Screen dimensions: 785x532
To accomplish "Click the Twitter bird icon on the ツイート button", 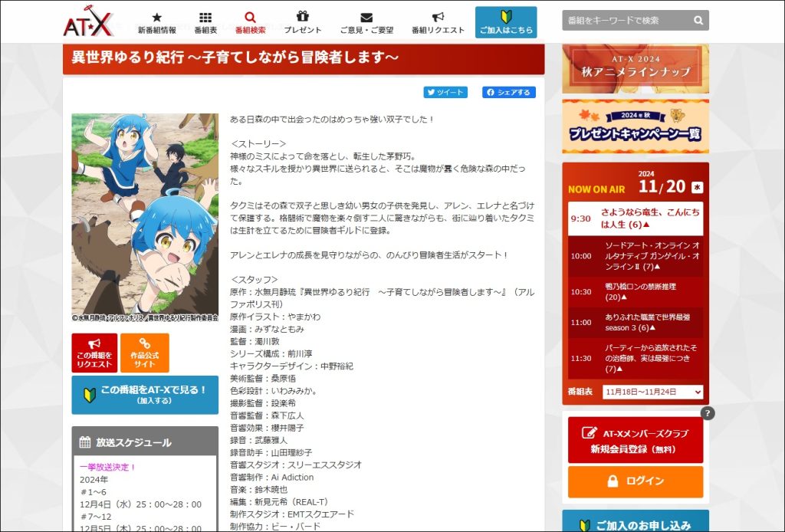I will (432, 92).
